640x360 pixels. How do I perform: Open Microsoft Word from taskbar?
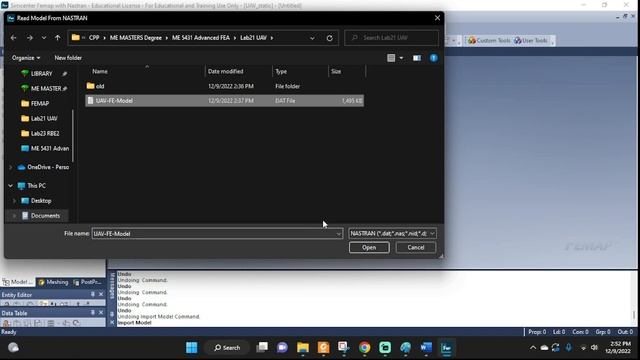coord(426,348)
